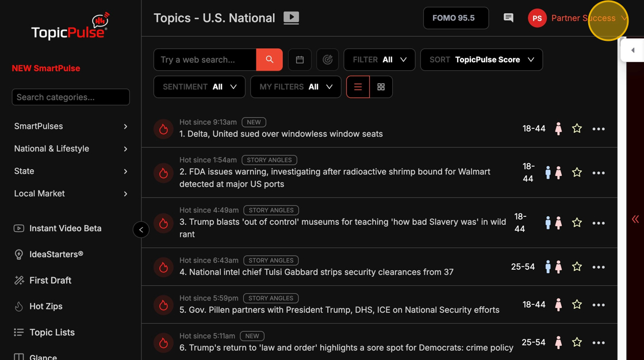Collapse the left sidebar with arrow button

(x=141, y=229)
